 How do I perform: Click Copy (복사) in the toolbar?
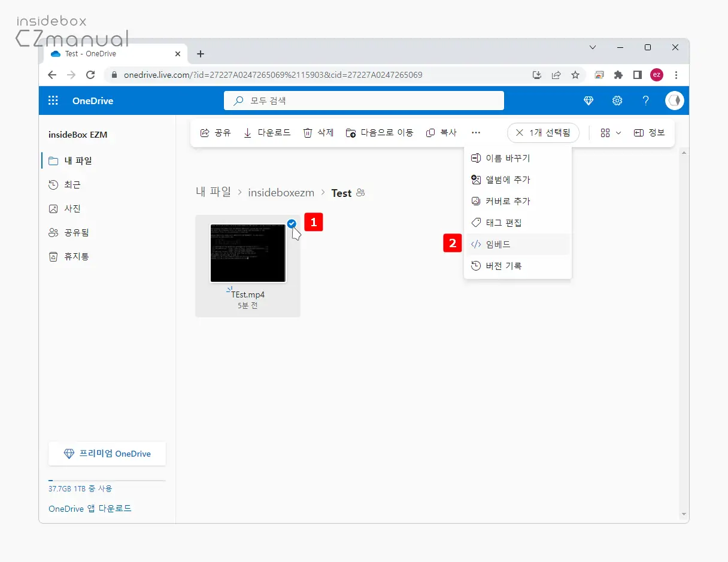pyautogui.click(x=441, y=133)
